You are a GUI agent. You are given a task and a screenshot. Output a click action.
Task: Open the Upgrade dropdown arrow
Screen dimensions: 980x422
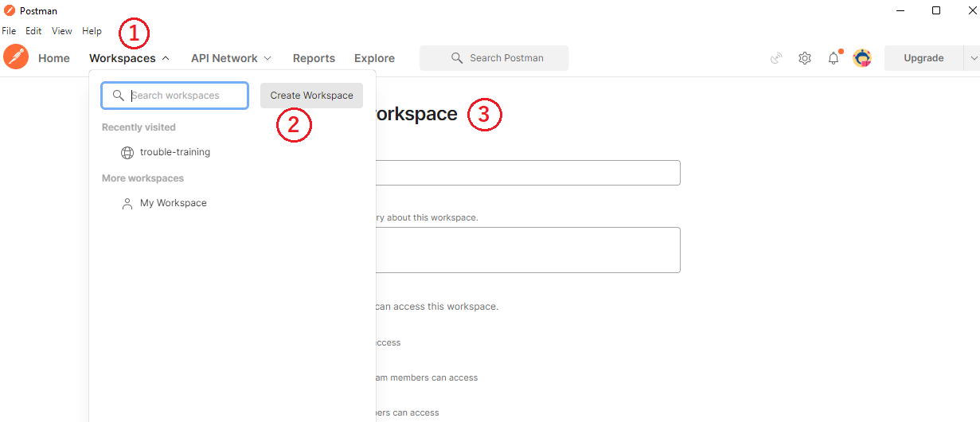pos(972,58)
